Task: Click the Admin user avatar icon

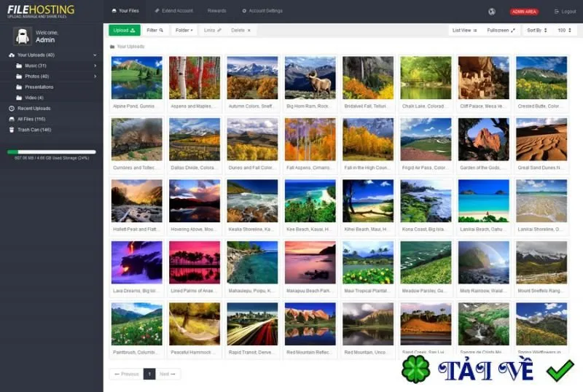Action: pos(23,36)
